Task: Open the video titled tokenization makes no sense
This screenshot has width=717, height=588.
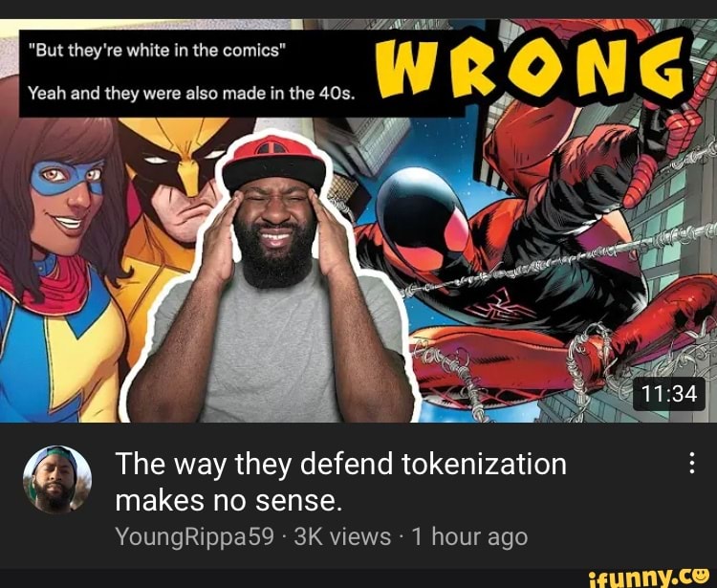Action: [x=340, y=482]
